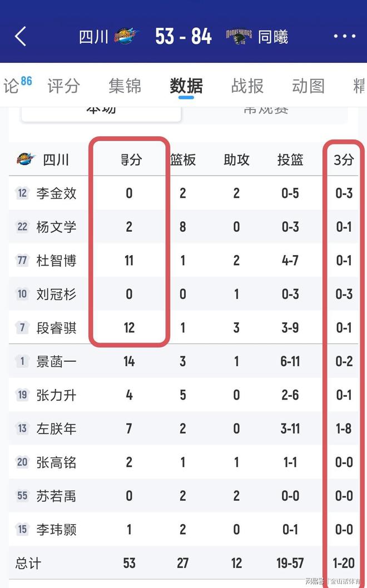
Task: Tap jersey number 12 badge
Action: tap(22, 193)
